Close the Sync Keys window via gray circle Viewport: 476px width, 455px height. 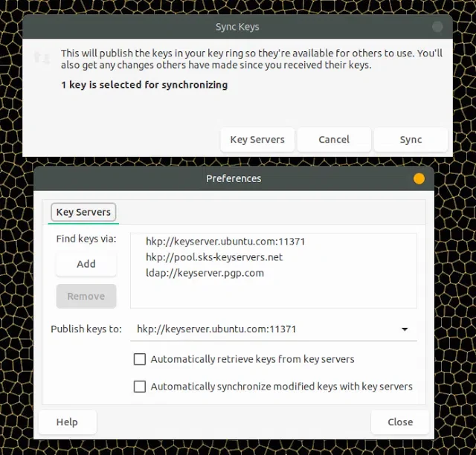(x=437, y=27)
